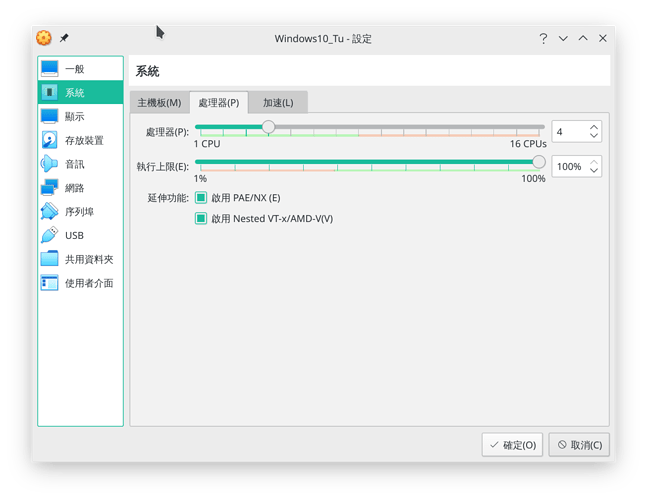Increase execution cap with up arrow
This screenshot has width=647, height=500.
click(594, 162)
